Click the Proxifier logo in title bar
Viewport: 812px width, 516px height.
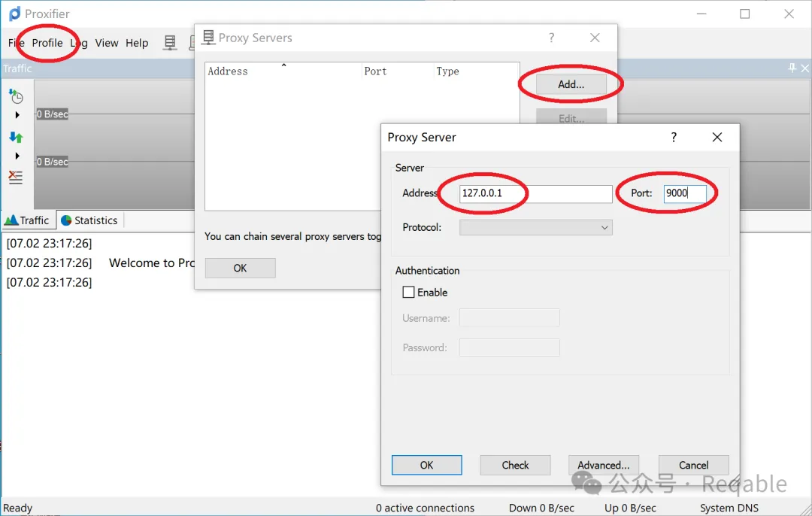click(14, 14)
